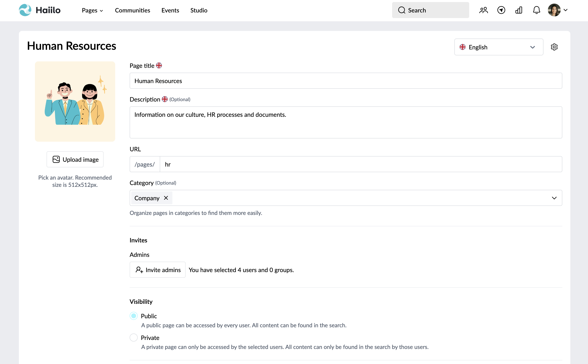The width and height of the screenshot is (588, 364).
Task: Open Studio
Action: 198,10
